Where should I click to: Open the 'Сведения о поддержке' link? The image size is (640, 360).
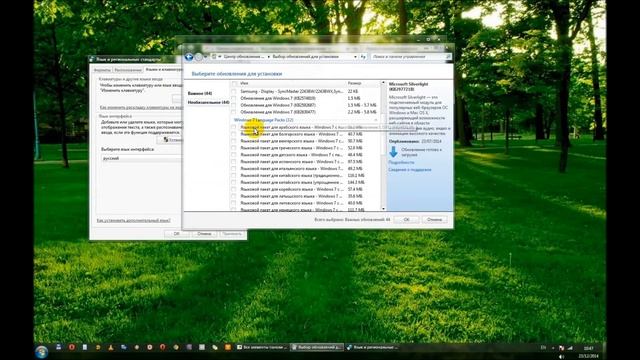pos(410,170)
